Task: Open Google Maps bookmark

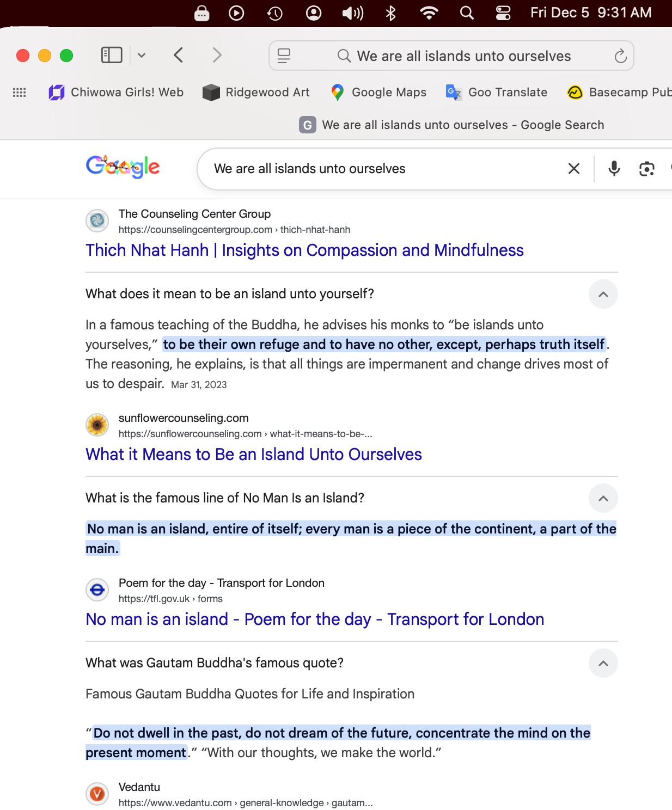Action: coord(379,93)
